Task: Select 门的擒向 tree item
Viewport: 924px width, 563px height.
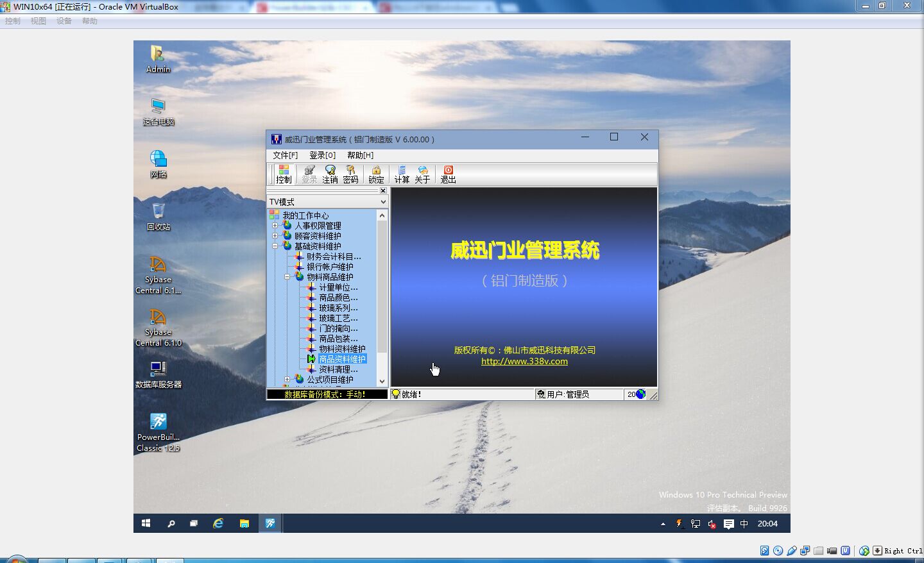Action: [338, 328]
